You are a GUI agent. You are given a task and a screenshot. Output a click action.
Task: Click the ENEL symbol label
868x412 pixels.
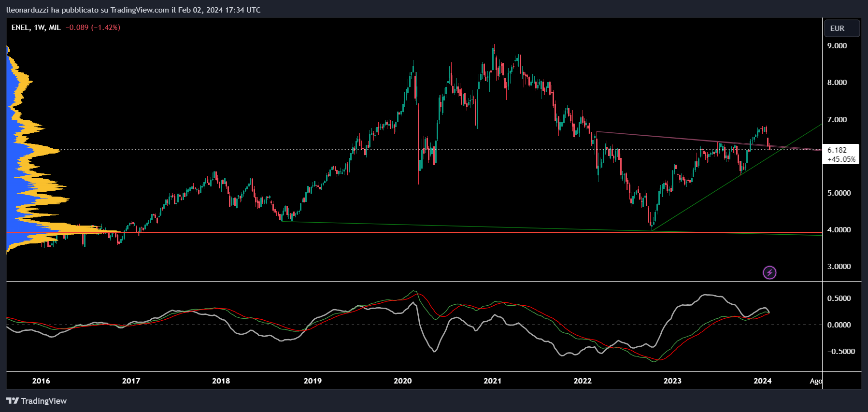tap(20, 28)
